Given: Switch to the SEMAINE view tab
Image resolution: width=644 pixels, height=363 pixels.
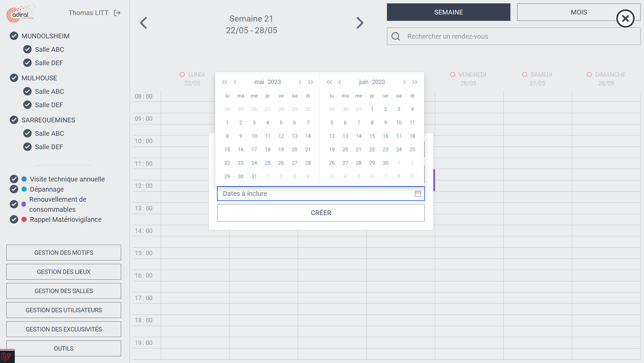Looking at the screenshot, I should click(x=449, y=12).
